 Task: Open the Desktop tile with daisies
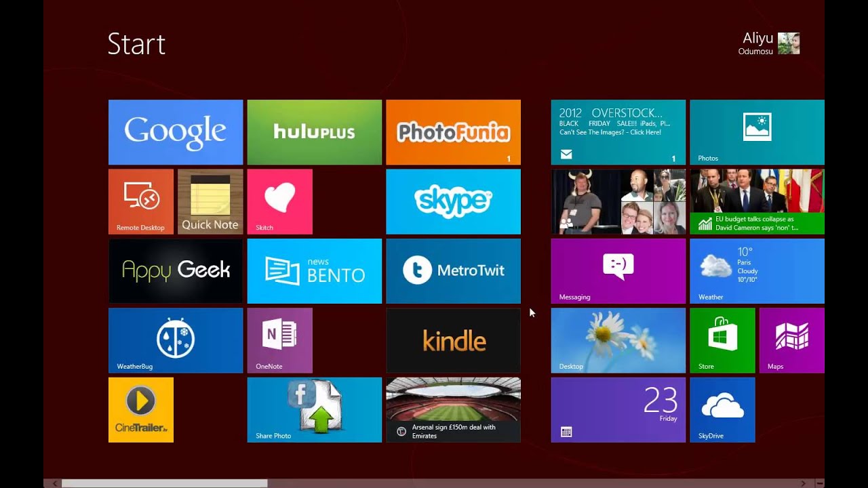coord(618,340)
